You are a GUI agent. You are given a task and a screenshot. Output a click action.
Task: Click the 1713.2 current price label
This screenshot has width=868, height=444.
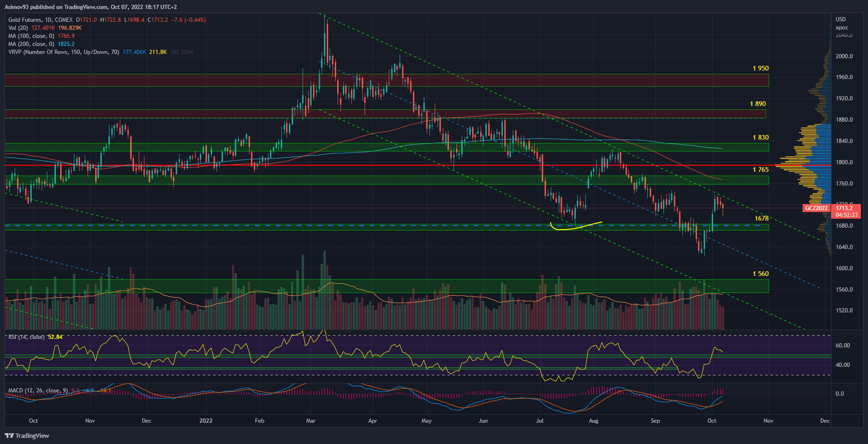click(x=844, y=208)
